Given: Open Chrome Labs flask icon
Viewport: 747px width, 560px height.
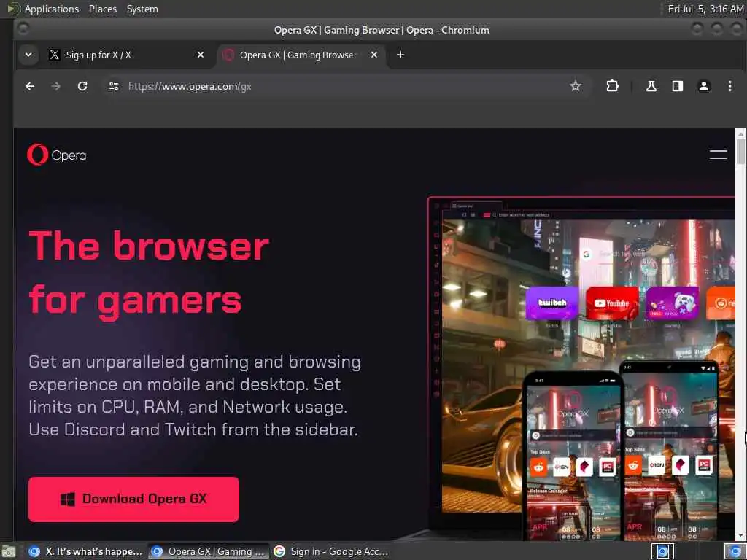Looking at the screenshot, I should tap(651, 86).
